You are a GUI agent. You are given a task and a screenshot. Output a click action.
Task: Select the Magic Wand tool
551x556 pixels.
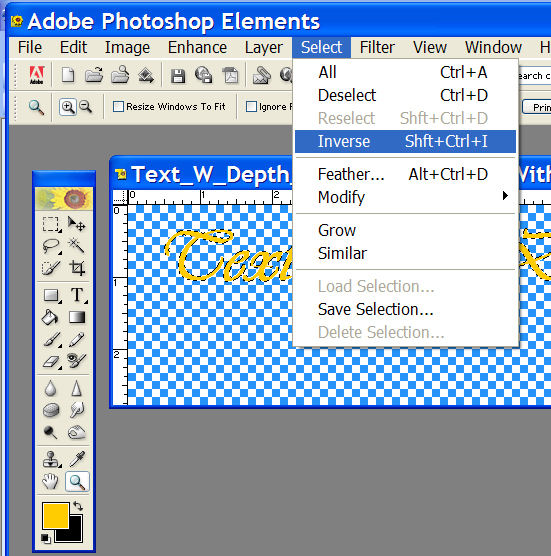76,245
